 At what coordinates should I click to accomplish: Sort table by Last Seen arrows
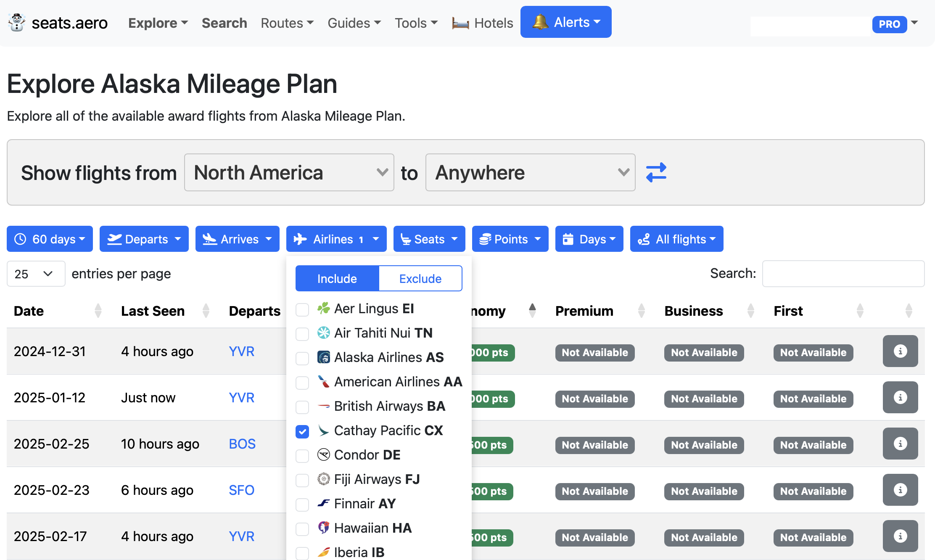click(206, 311)
